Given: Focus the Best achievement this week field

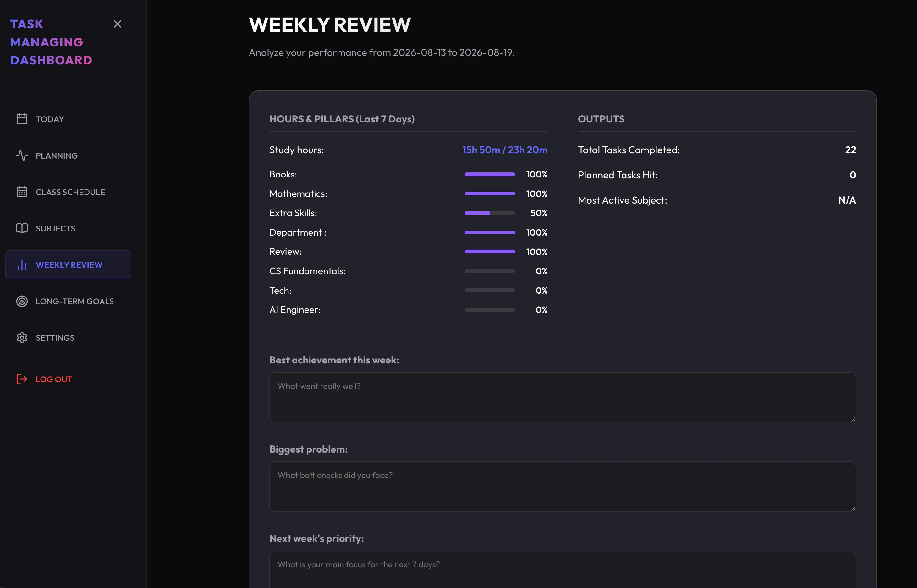Looking at the screenshot, I should click(563, 397).
